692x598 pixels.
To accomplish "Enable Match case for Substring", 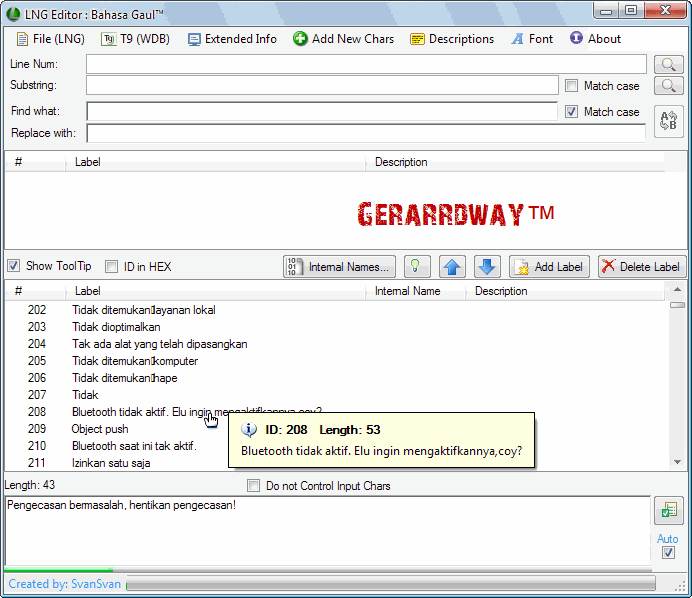I will (572, 86).
